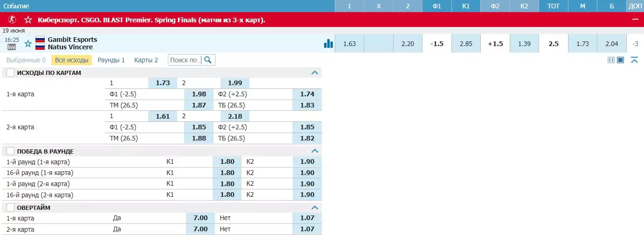
Task: Click the BLAST Premier Spring Finals title
Action: [152, 20]
